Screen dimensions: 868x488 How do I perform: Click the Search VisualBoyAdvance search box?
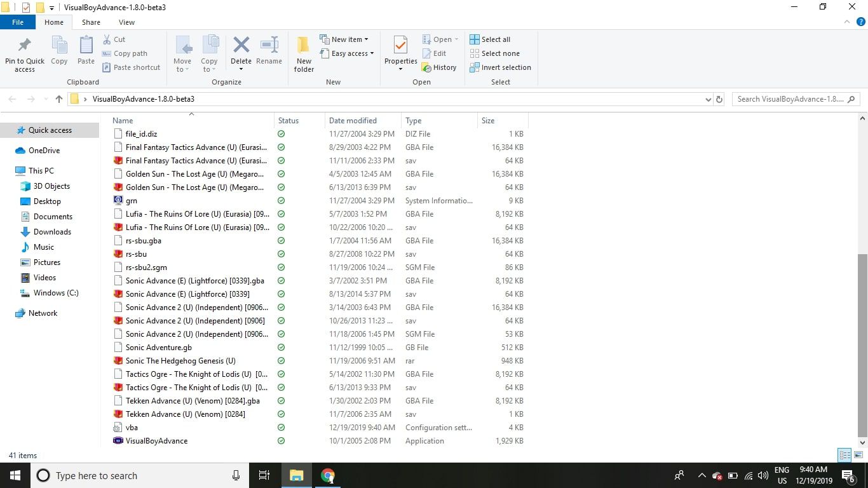[790, 99]
